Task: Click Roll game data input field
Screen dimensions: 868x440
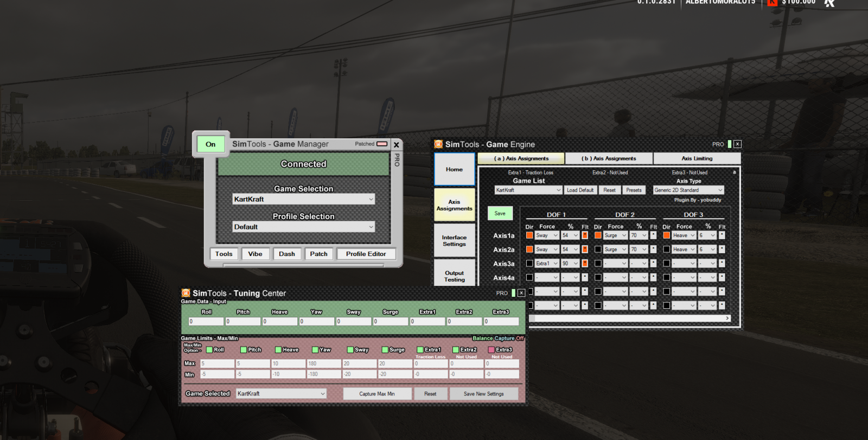Action: [206, 322]
